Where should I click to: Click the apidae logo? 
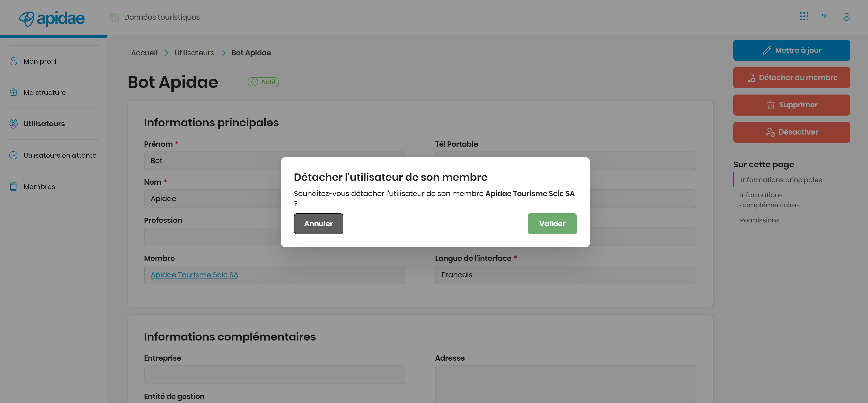tap(52, 19)
